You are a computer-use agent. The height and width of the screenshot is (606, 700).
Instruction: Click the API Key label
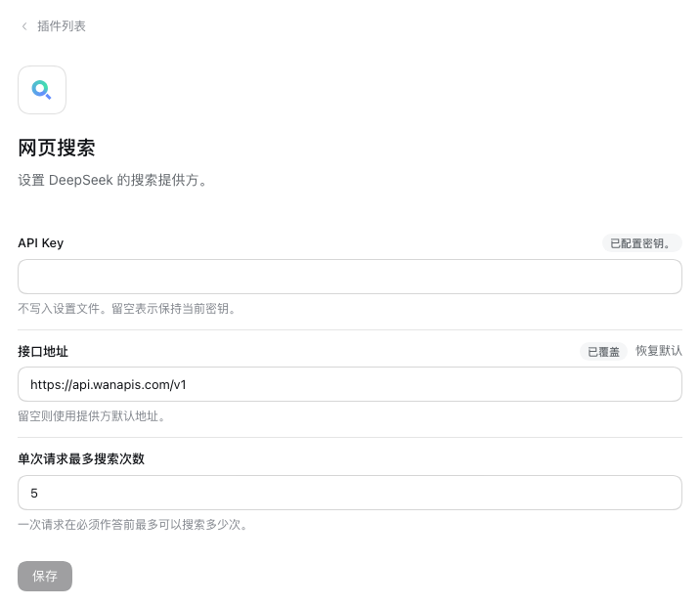(x=41, y=243)
